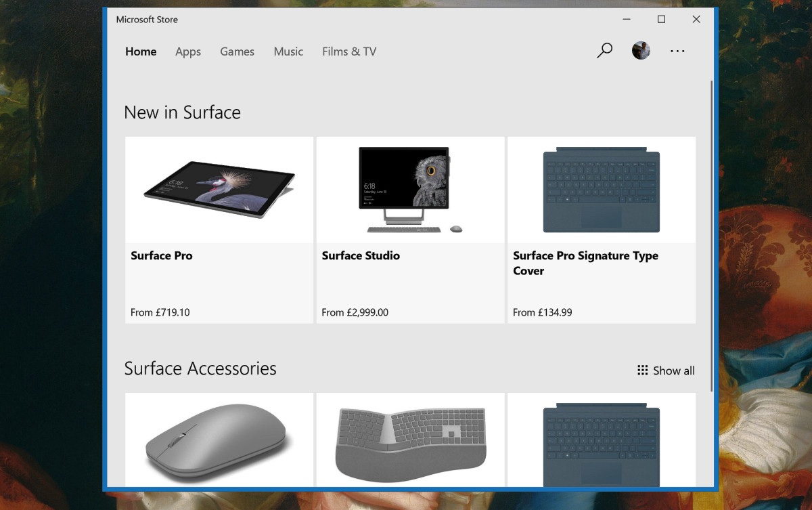
Task: Select the Surface Pro Signature Type Cover image
Action: point(601,190)
